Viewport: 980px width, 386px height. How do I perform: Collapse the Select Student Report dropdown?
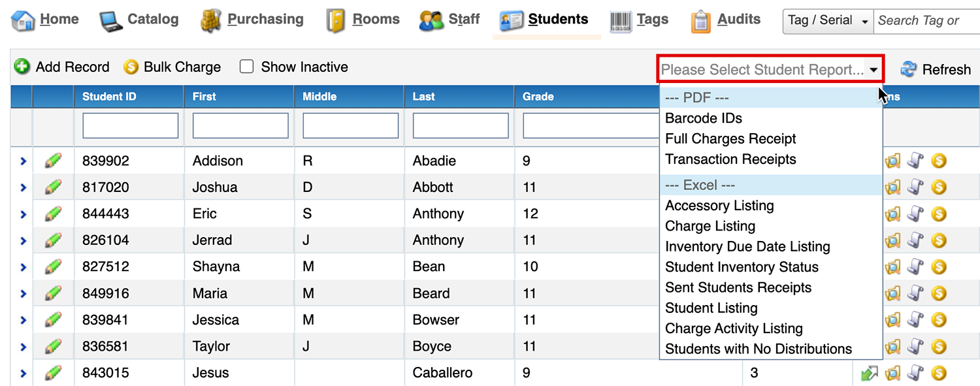[874, 69]
